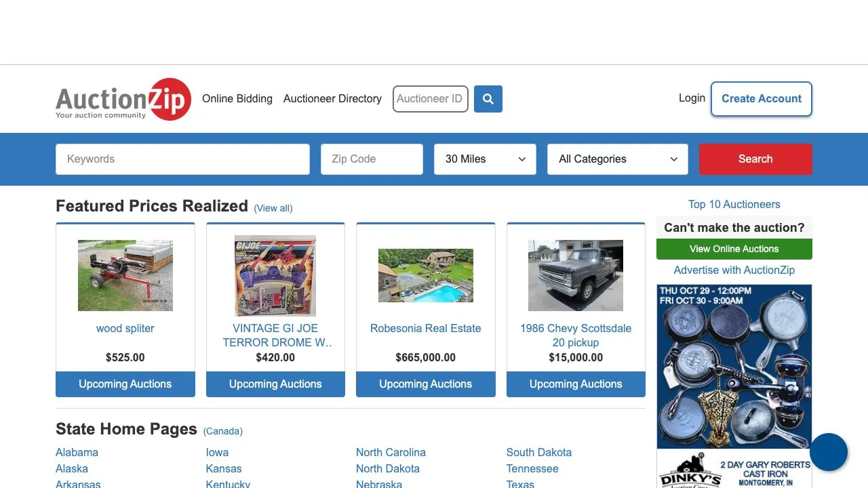Open the Alabama state page
Image resolution: width=868 pixels, height=488 pixels.
click(77, 452)
